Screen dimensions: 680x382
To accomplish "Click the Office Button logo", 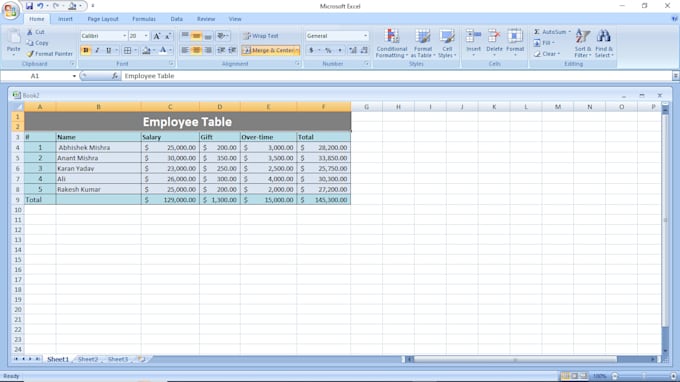I will click(x=10, y=10).
